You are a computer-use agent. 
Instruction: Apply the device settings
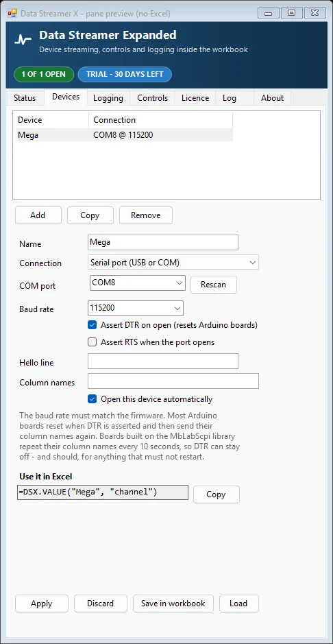pos(41,604)
